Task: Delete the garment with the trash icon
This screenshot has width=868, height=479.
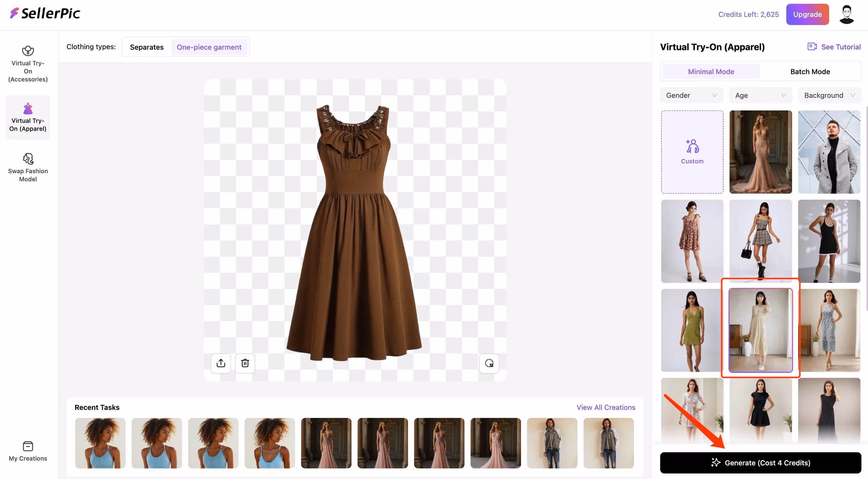Action: pos(245,363)
